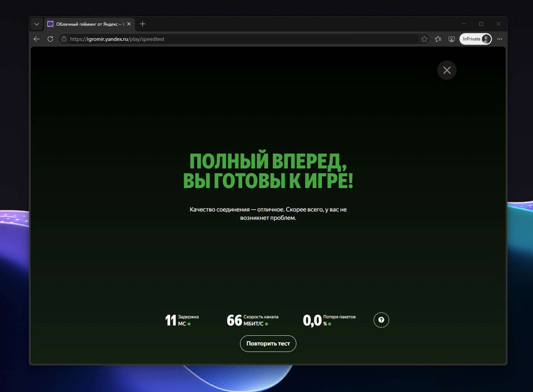This screenshot has width=533, height=392.
Task: Maximize the browser window
Action: tap(481, 24)
